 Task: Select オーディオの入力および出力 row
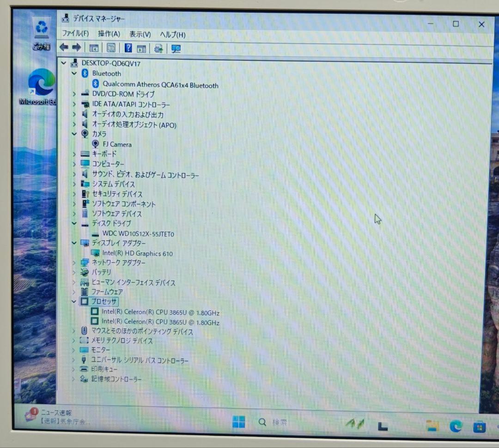[x=128, y=114]
